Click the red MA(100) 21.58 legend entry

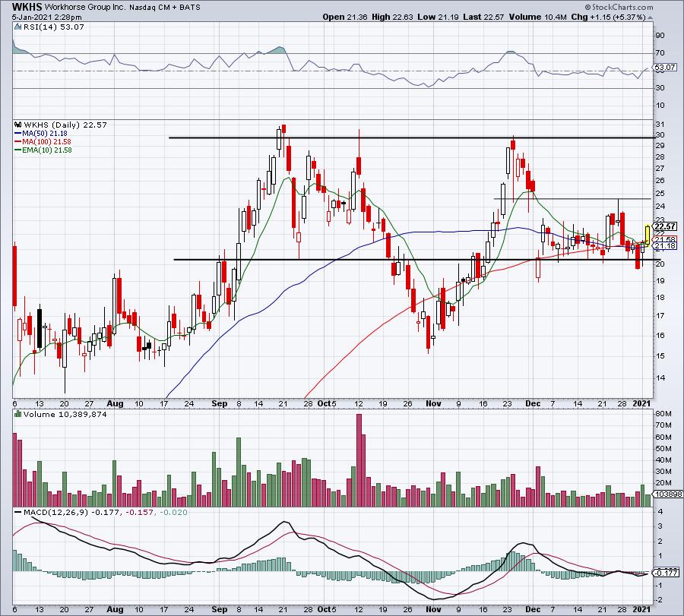(43, 142)
